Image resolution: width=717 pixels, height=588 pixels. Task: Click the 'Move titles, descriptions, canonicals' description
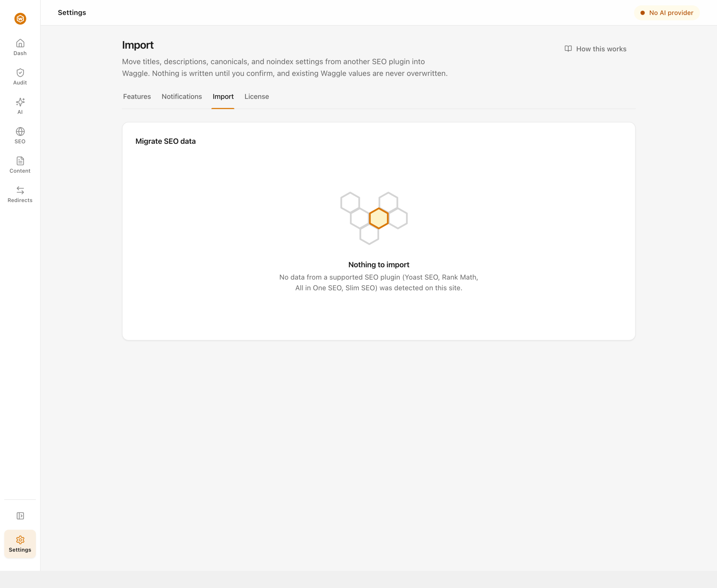point(285,67)
